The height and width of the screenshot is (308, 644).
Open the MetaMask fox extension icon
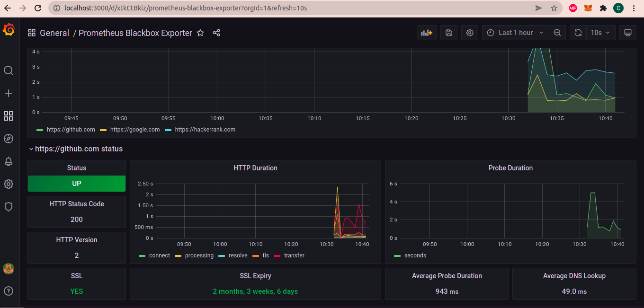click(x=588, y=8)
